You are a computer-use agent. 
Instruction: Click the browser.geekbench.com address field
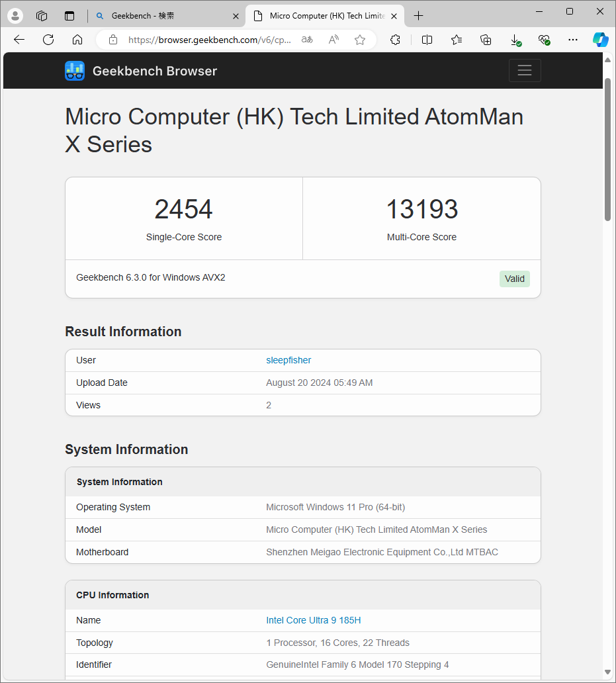pyautogui.click(x=209, y=40)
